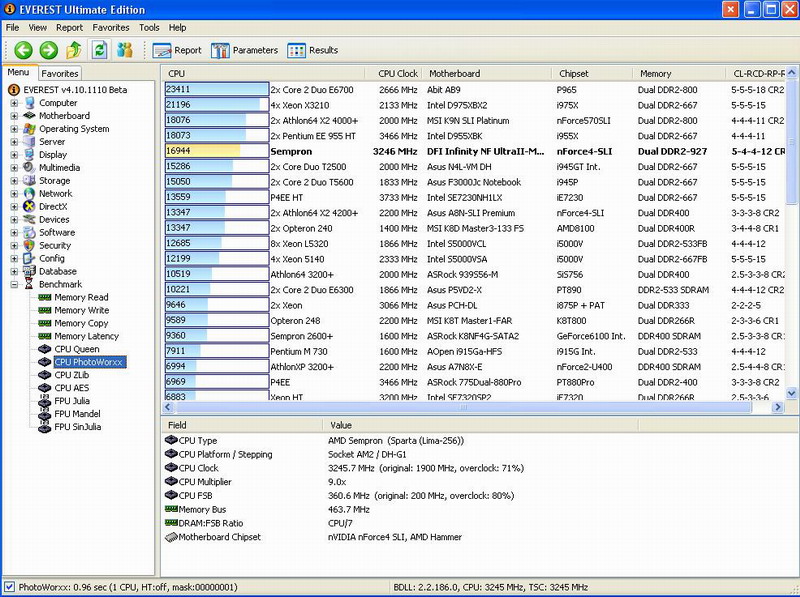Open benchmark Results
The image size is (800, 597).
point(312,50)
